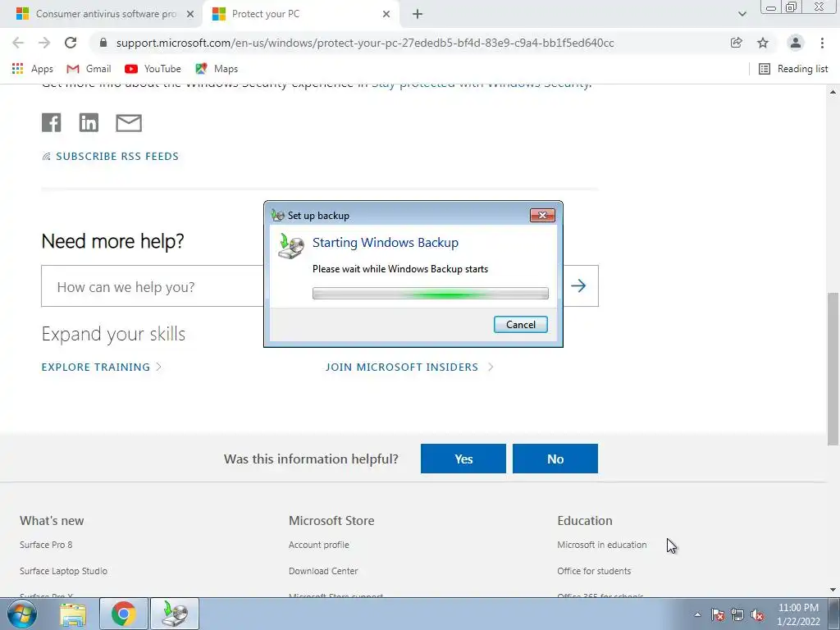Viewport: 840px width, 630px height.
Task: Open Surface Laptop Studio footer link
Action: click(63, 571)
